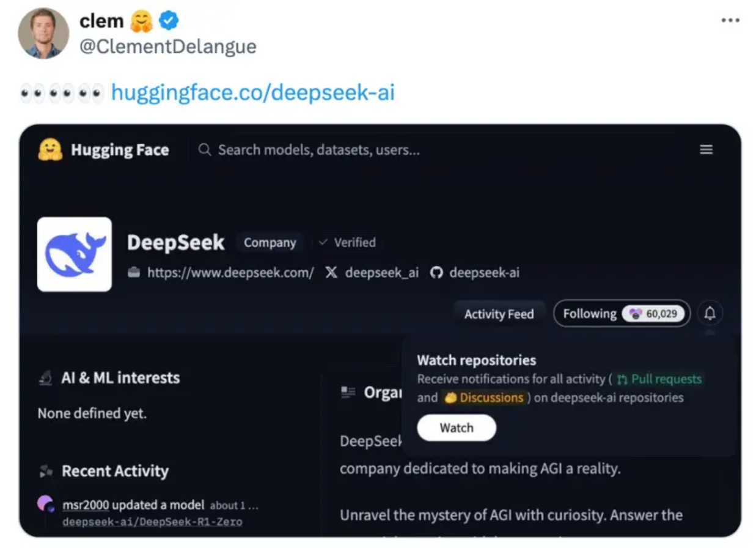Open the GitHub deepseek-ai profile link
This screenshot has height=551, width=756.
click(x=475, y=273)
